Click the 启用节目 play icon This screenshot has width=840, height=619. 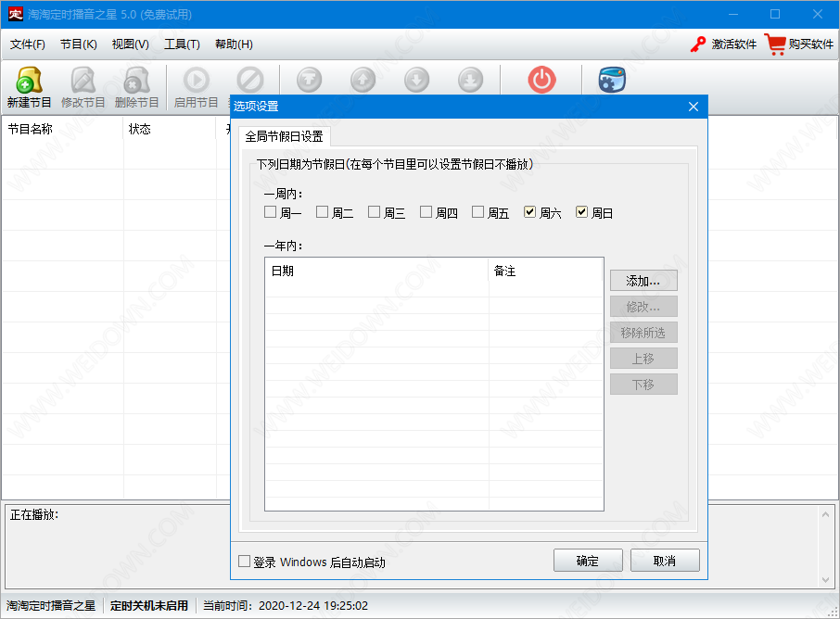pos(196,81)
